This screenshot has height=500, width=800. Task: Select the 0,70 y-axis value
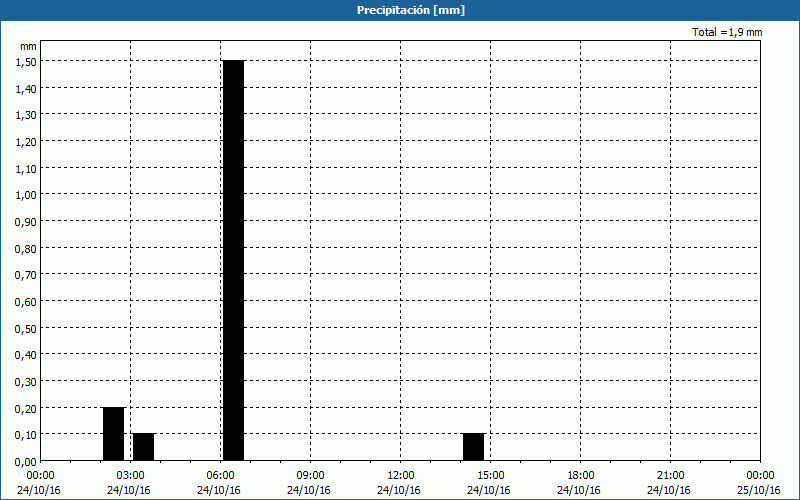(26, 274)
